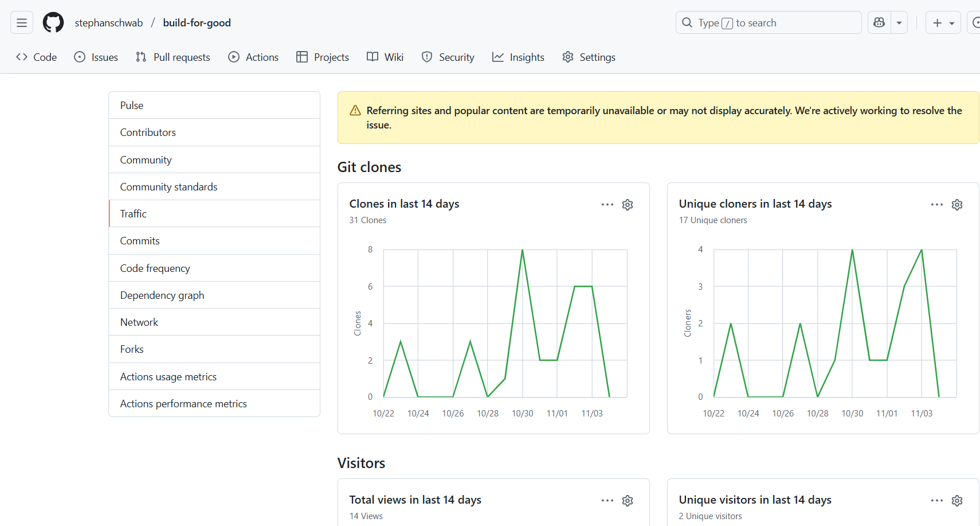The height and width of the screenshot is (526, 980).
Task: Switch to the Pull requests tab
Action: [173, 57]
